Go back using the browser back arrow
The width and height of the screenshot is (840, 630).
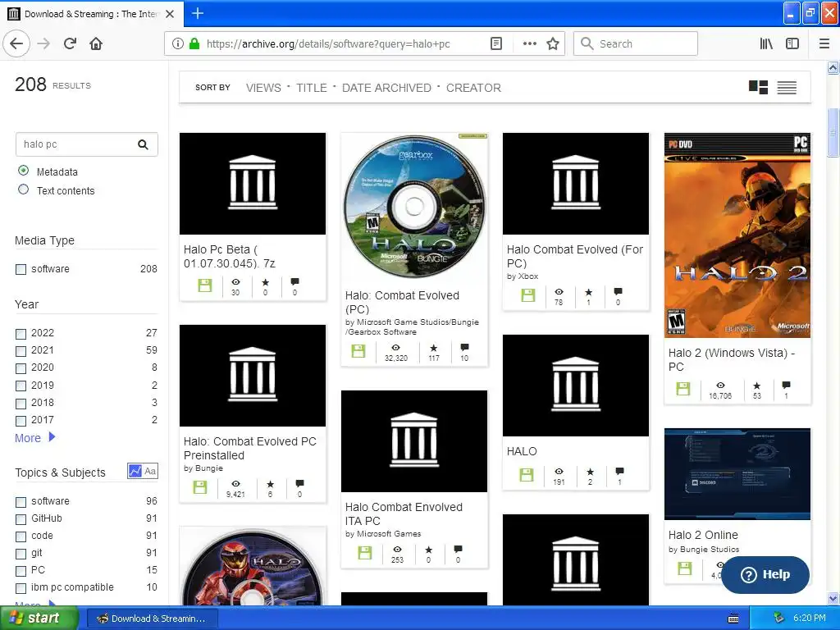(16, 43)
